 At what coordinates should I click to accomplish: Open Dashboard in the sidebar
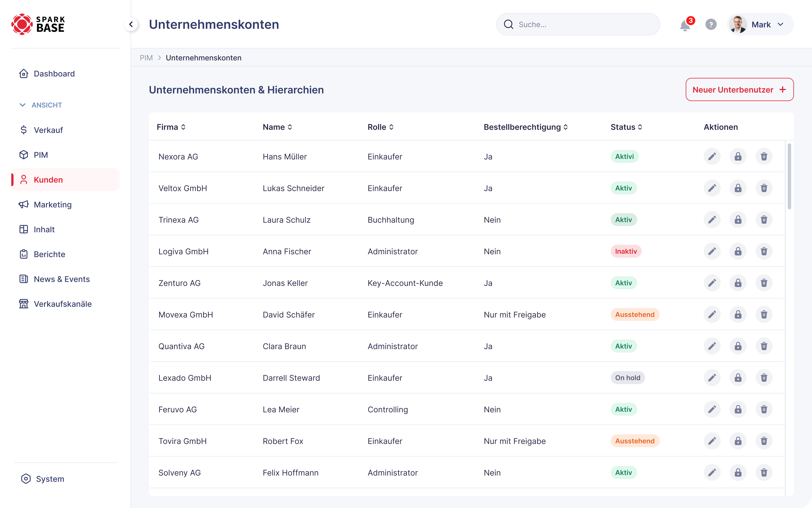coord(65,74)
